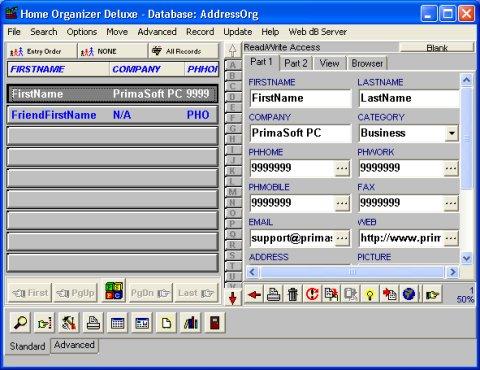Click the copy record pages icon
The image size is (480, 370).
coord(331,294)
